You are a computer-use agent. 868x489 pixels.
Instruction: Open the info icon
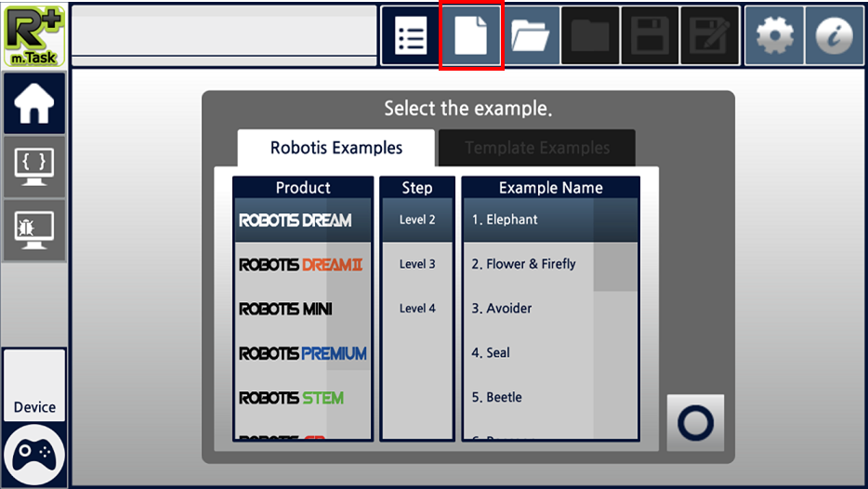click(x=834, y=35)
